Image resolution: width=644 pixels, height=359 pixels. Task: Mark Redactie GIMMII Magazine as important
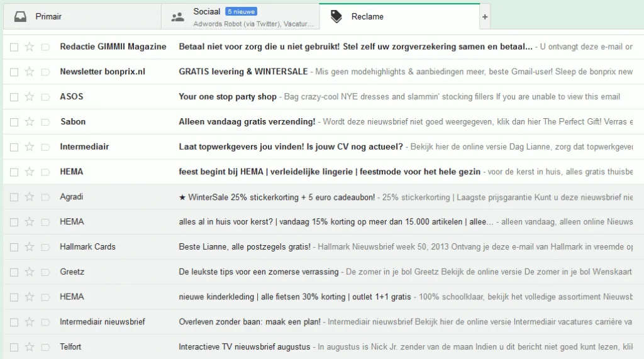(45, 47)
